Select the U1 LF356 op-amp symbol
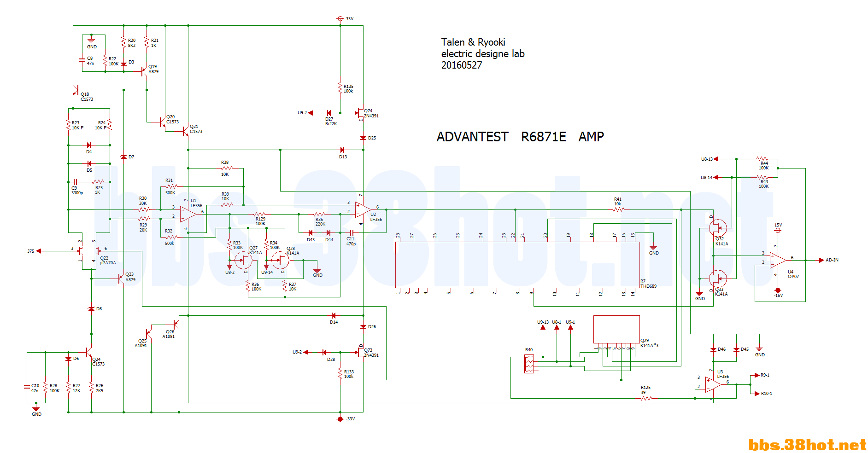The width and height of the screenshot is (868, 453). [x=188, y=214]
